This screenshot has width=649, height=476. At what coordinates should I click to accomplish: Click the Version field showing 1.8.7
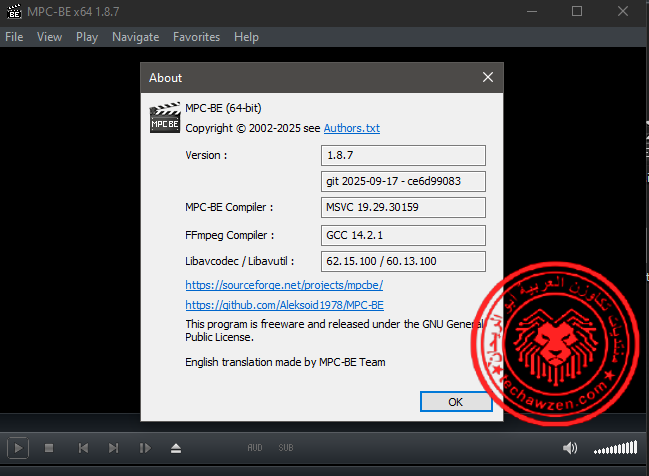(403, 155)
